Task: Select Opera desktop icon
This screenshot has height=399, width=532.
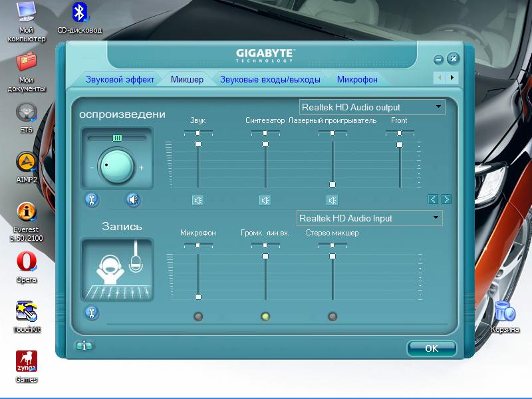Action: point(27,267)
